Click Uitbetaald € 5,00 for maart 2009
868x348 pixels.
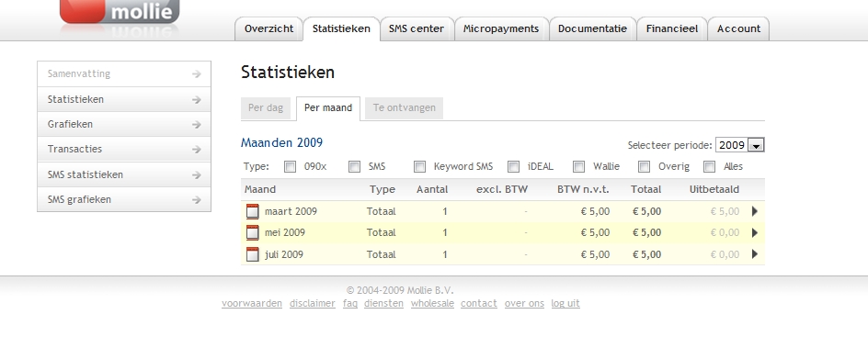pyautogui.click(x=725, y=211)
